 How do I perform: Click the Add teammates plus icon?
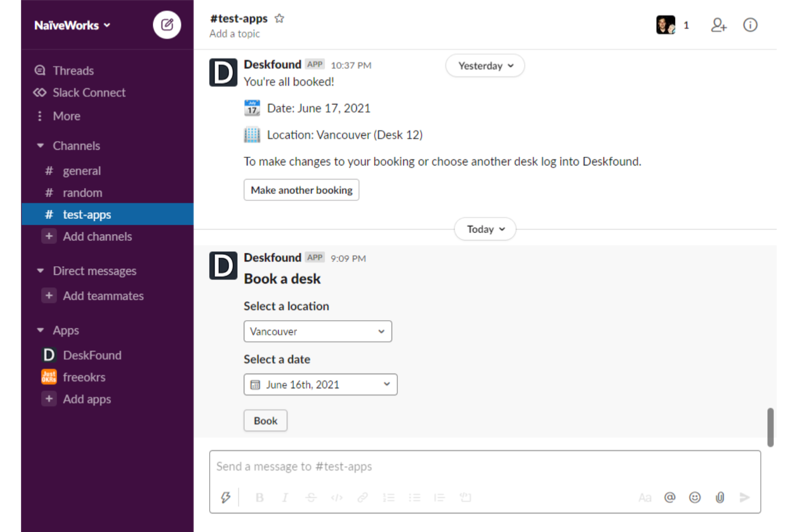[x=49, y=295]
